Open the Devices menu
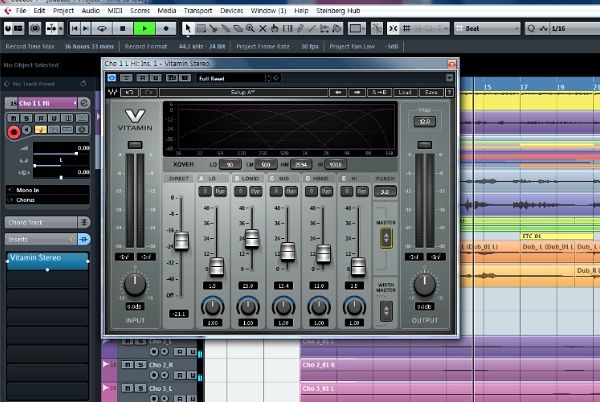The height and width of the screenshot is (402, 600). tap(232, 10)
